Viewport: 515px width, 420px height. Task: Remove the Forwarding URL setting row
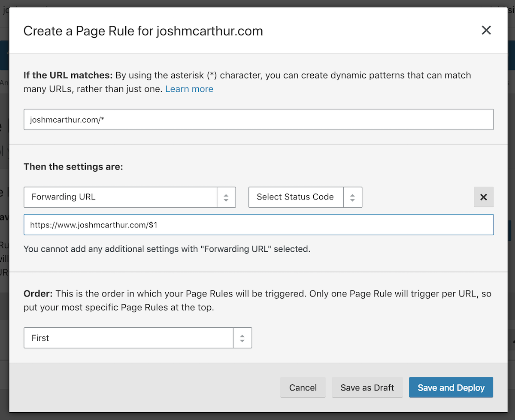pos(483,197)
